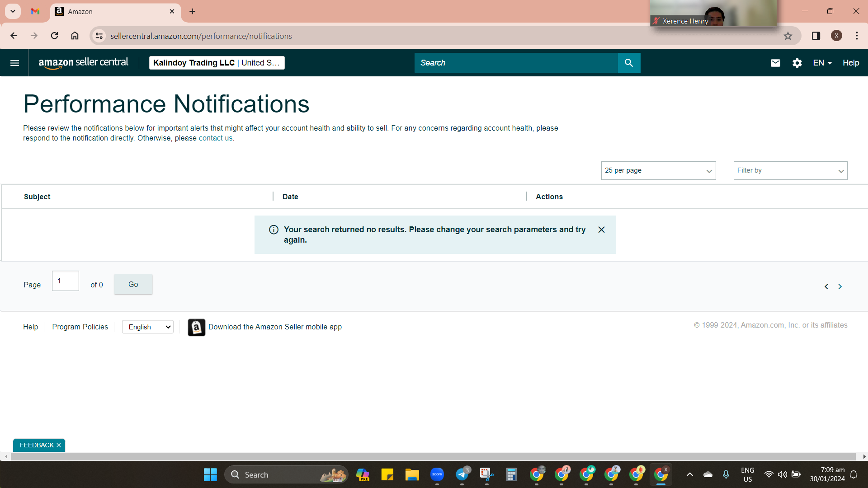View site information icon
868x488 pixels.
coord(99,36)
